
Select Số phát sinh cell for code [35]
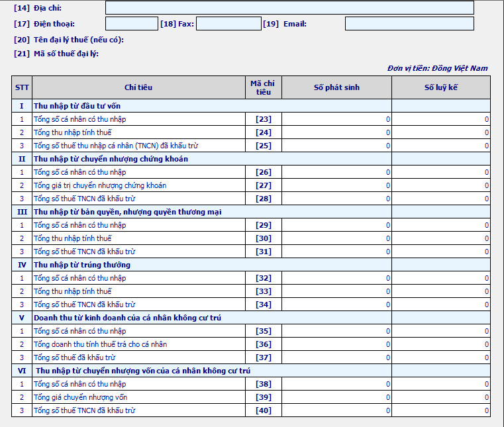pos(336,331)
